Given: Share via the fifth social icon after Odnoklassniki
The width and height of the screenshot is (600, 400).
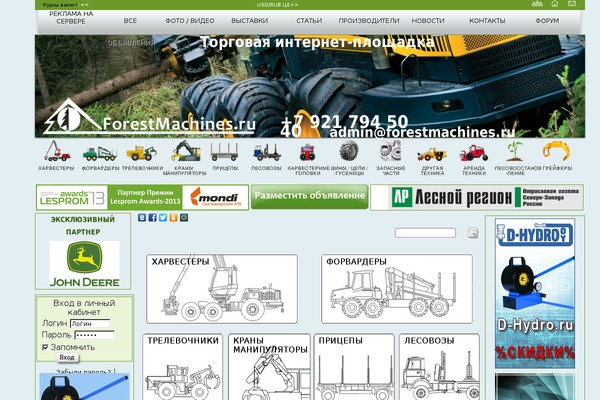Looking at the screenshot, I should [184, 217].
